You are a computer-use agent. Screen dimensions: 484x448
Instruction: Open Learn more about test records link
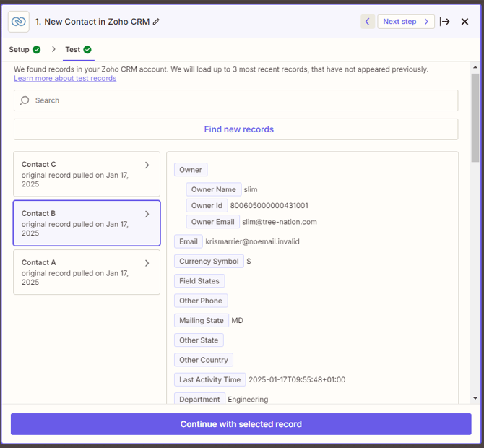coord(65,79)
